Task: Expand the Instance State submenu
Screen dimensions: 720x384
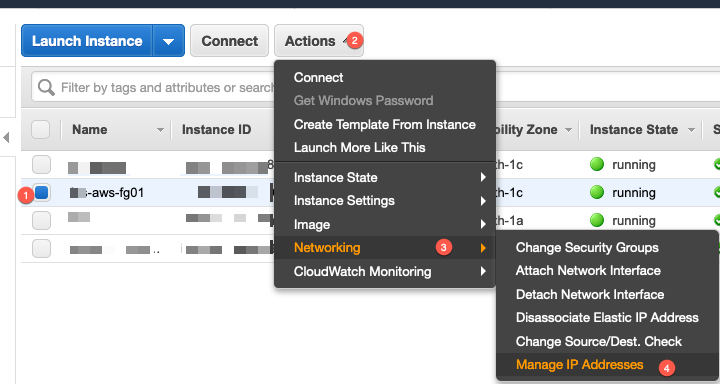Action: 385,177
